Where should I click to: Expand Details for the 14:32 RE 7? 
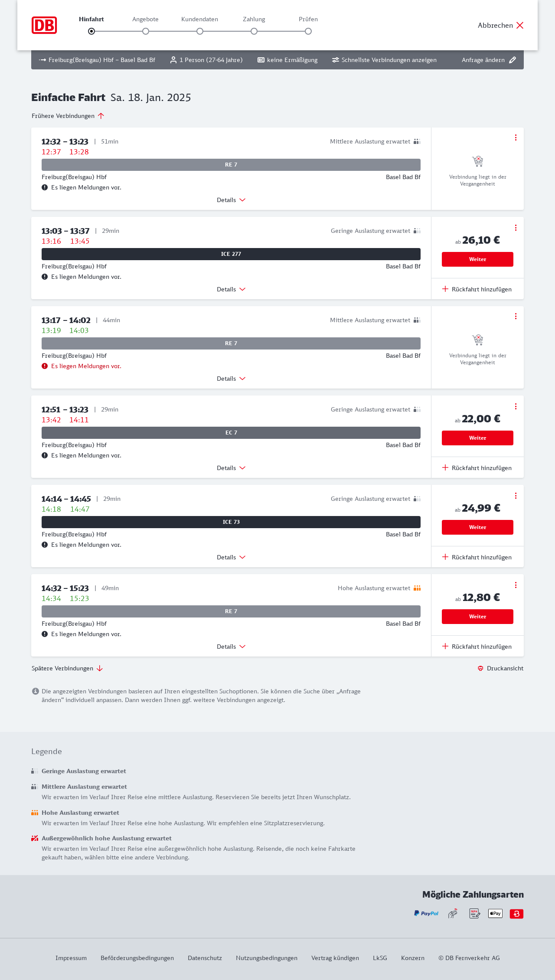231,647
